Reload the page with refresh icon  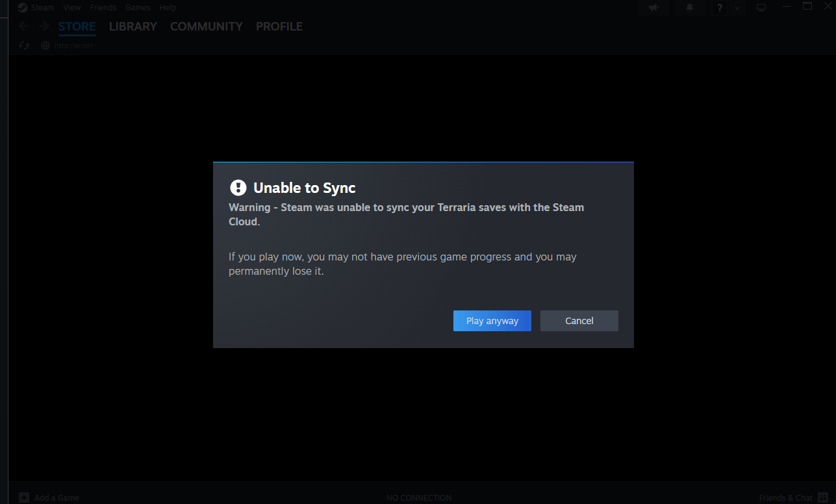(x=24, y=45)
